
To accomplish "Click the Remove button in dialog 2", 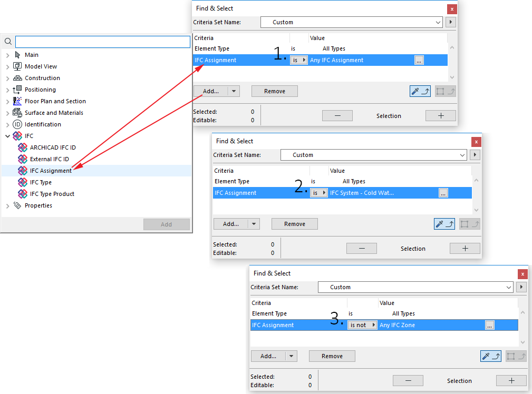I will [295, 224].
